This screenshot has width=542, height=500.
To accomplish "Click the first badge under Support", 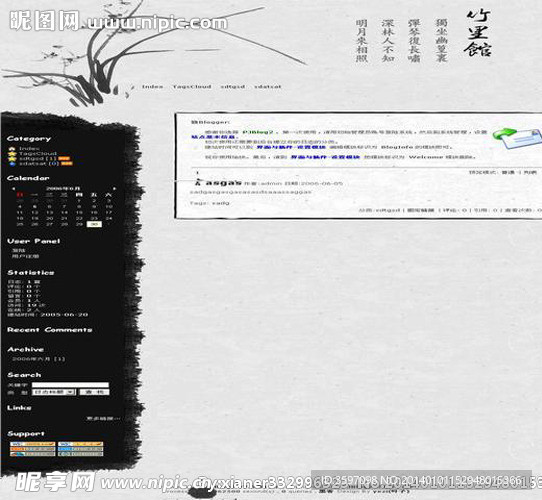I will [32, 444].
